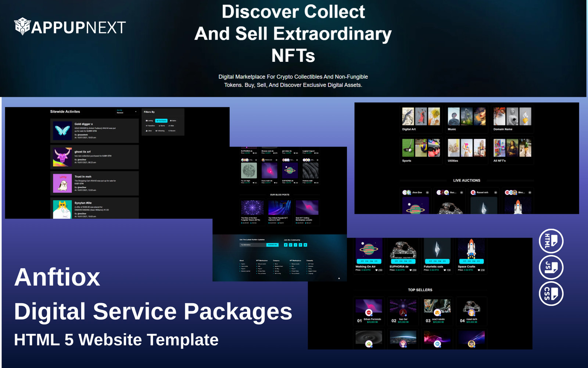
Task: Click the HTML file format icon
Action: click(551, 241)
